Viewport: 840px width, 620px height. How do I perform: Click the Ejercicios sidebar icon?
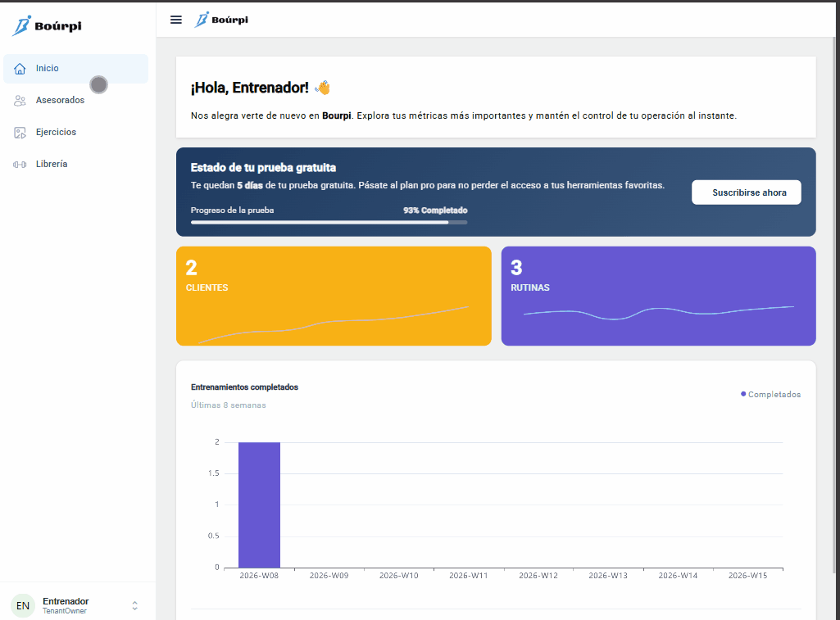(20, 133)
